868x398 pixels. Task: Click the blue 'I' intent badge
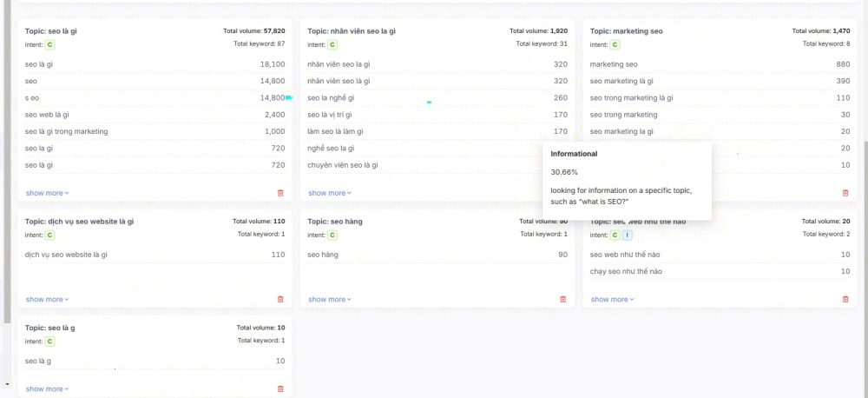[x=627, y=235]
